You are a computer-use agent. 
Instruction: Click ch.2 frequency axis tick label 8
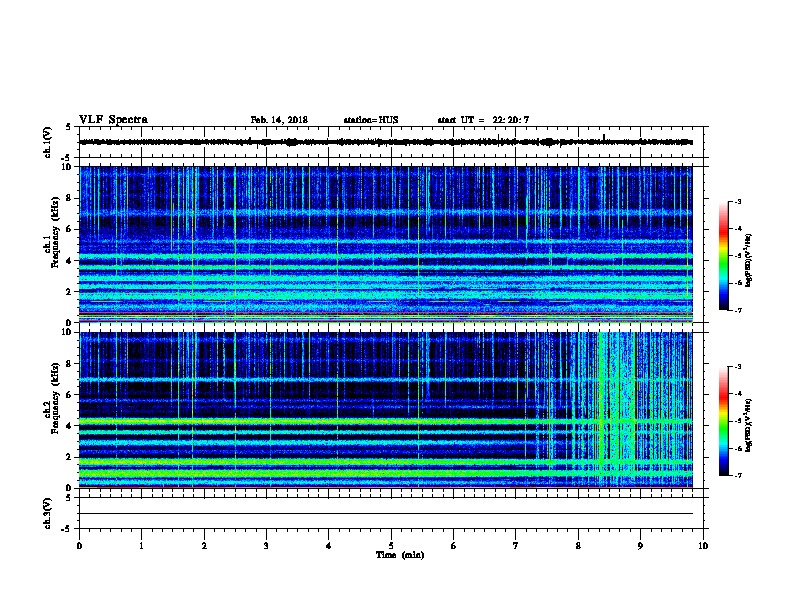click(x=69, y=364)
